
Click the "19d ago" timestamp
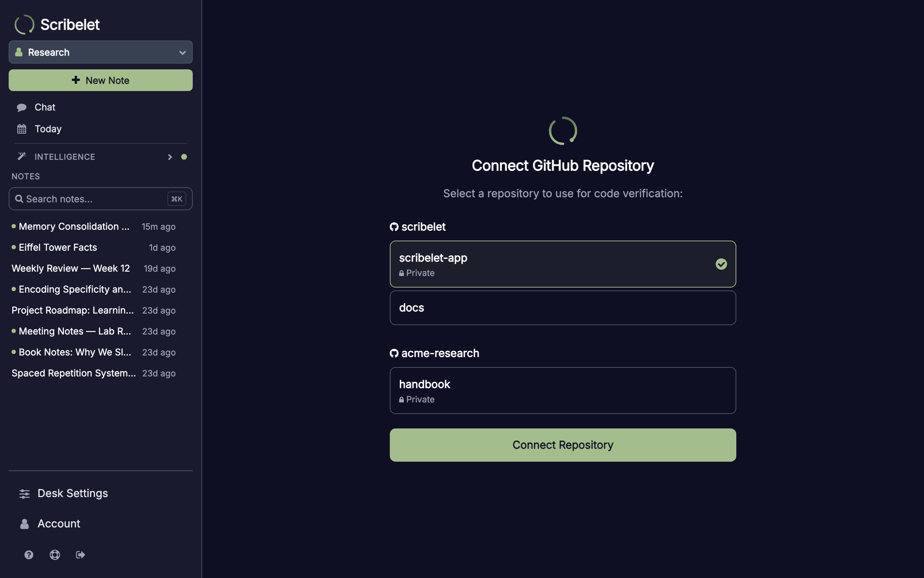[x=160, y=269]
